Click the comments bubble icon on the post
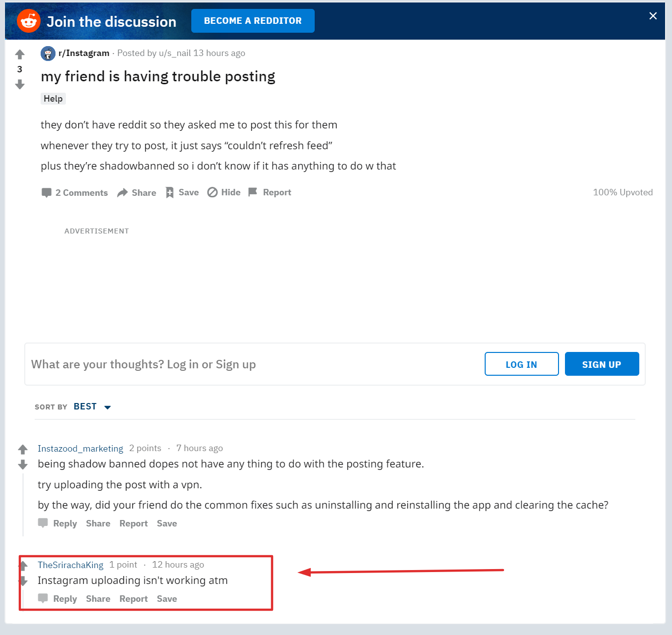 pos(47,192)
